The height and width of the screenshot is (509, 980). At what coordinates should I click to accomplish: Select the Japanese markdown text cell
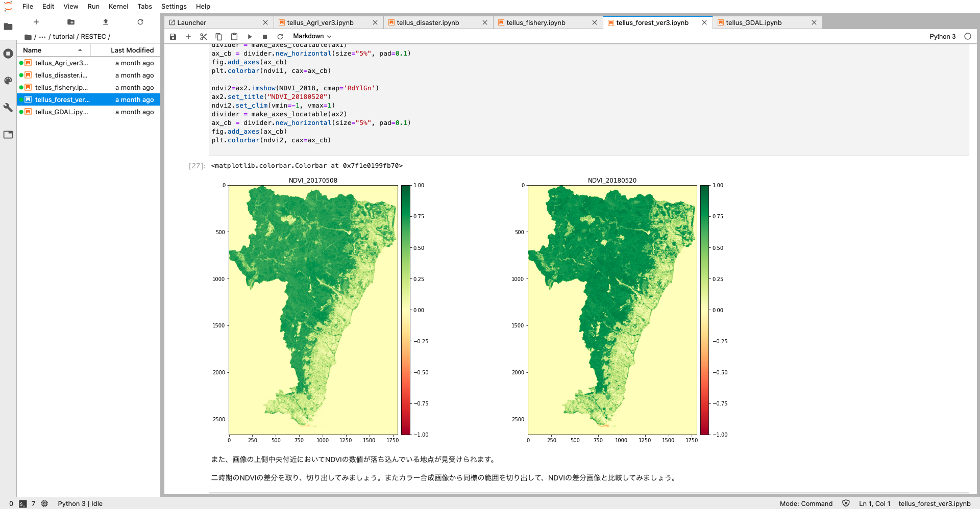(589, 469)
